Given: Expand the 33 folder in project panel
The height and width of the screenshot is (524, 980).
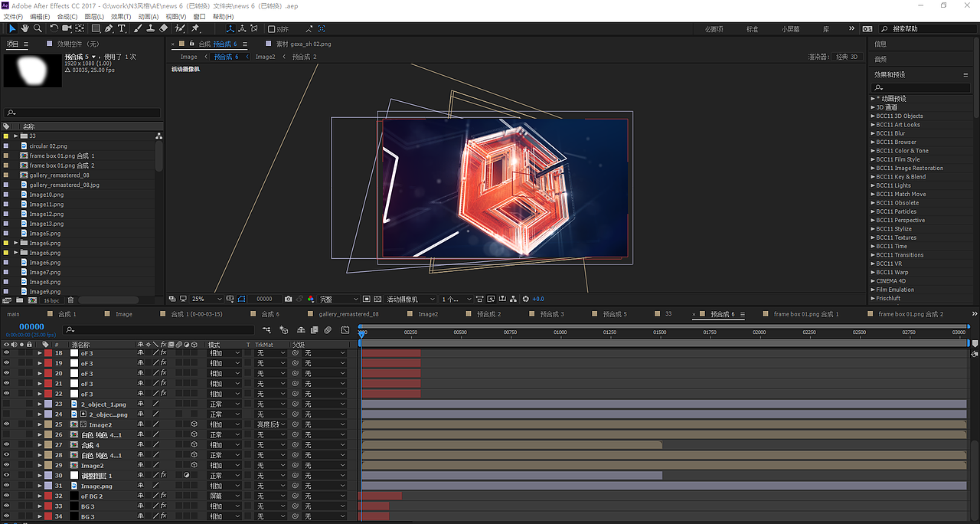Looking at the screenshot, I should pos(16,136).
